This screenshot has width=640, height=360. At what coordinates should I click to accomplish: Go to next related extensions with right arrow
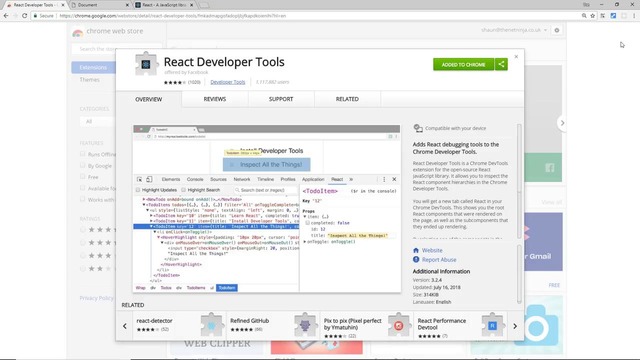515,326
